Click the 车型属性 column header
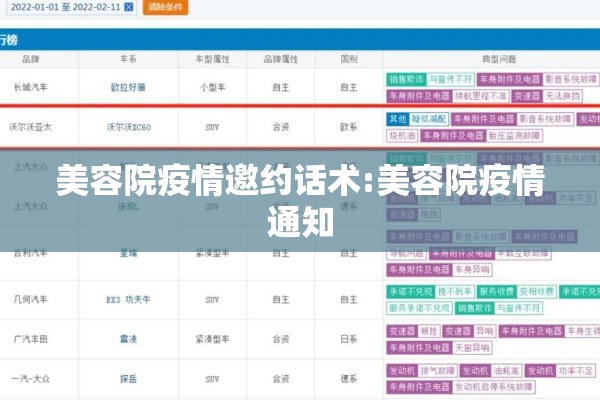This screenshot has height=400, width=600. (212, 59)
